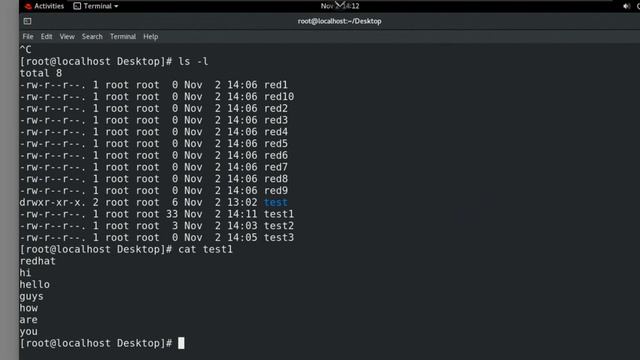Screen dimensions: 640x360
Task: Click the window title root@localhost:~/Desktop
Action: pyautogui.click(x=340, y=21)
